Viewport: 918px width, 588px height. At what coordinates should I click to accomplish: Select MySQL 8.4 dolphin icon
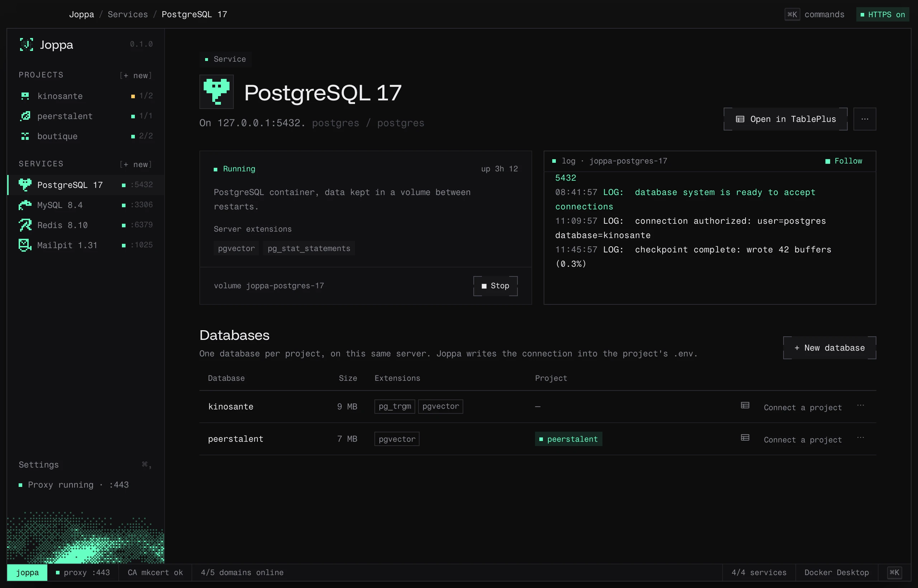tap(25, 205)
